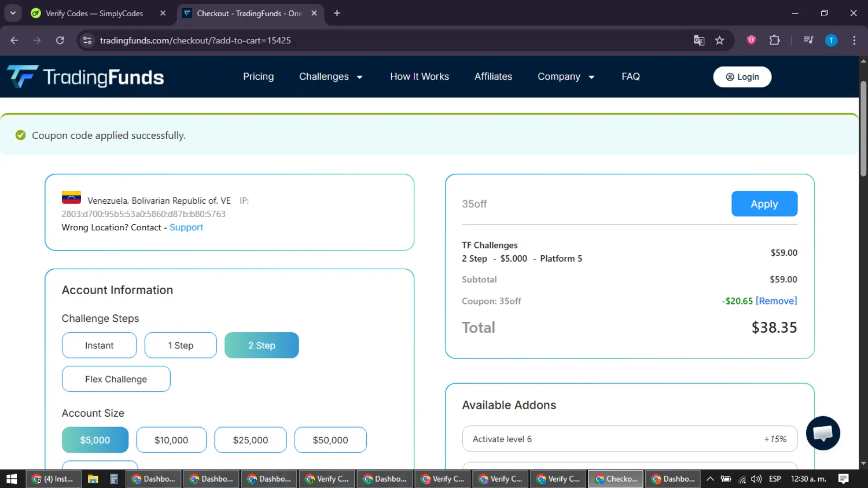Open the 12:30 a. m. clock
The image size is (868, 488).
tap(808, 479)
